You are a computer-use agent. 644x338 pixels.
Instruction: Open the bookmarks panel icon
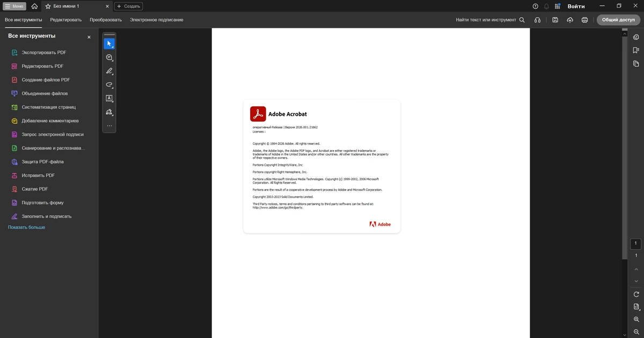[636, 50]
